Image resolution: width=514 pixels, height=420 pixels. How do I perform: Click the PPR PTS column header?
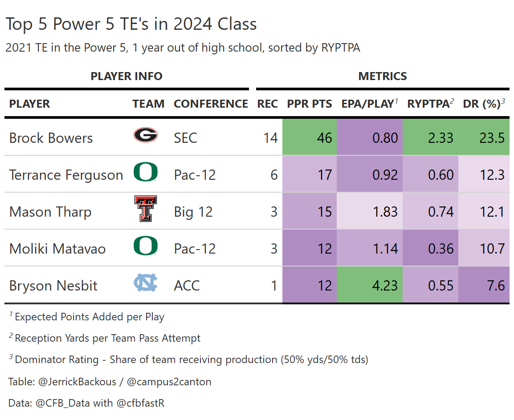(x=310, y=104)
